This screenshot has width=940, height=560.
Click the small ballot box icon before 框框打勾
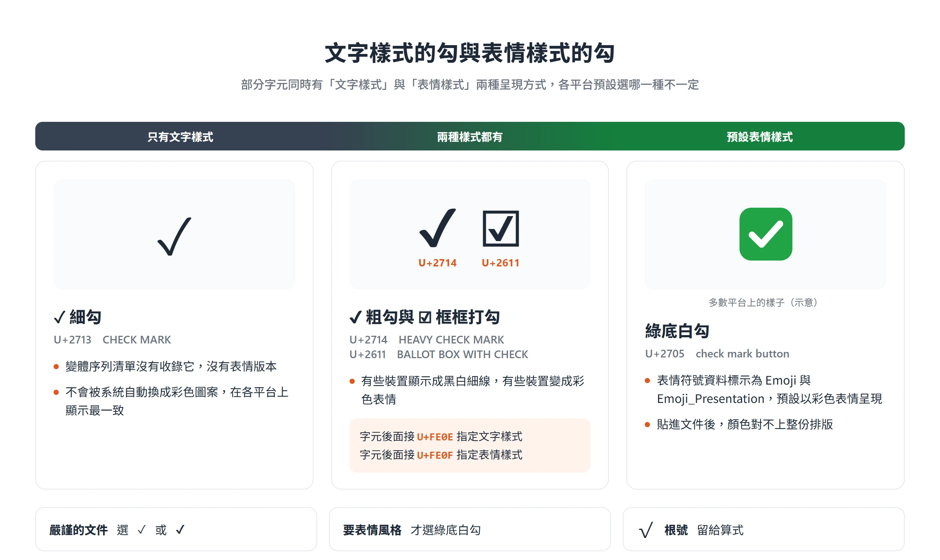[425, 317]
